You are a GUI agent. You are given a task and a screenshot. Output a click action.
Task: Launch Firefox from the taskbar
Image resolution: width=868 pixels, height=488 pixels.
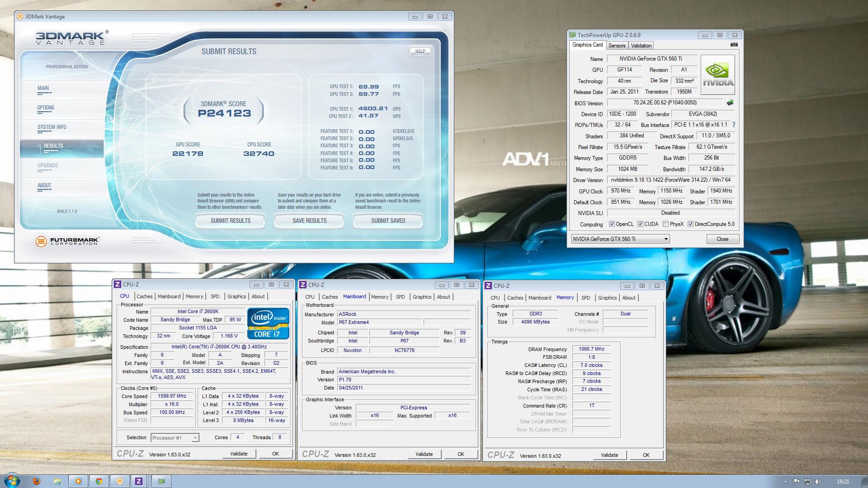[x=37, y=481]
